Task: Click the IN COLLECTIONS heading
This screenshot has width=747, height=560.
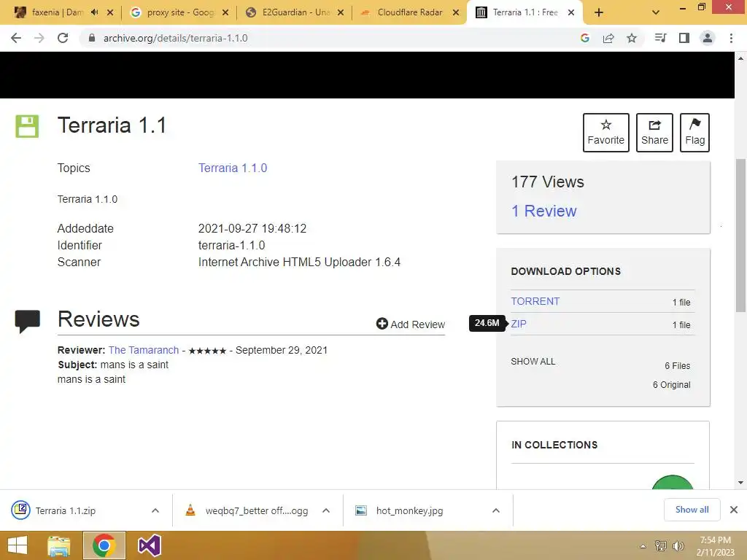Action: coord(554,445)
